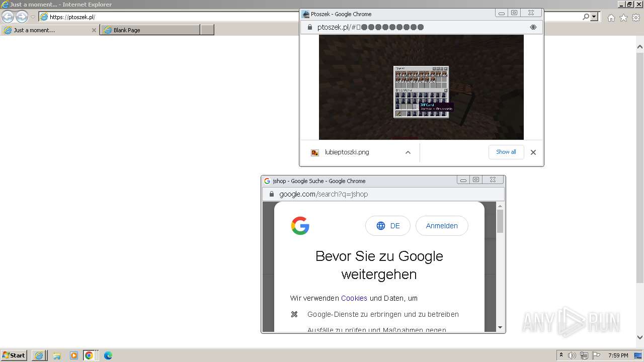
Task: Click the vertical scrollbar thumb in jshop window
Action: 500,221
